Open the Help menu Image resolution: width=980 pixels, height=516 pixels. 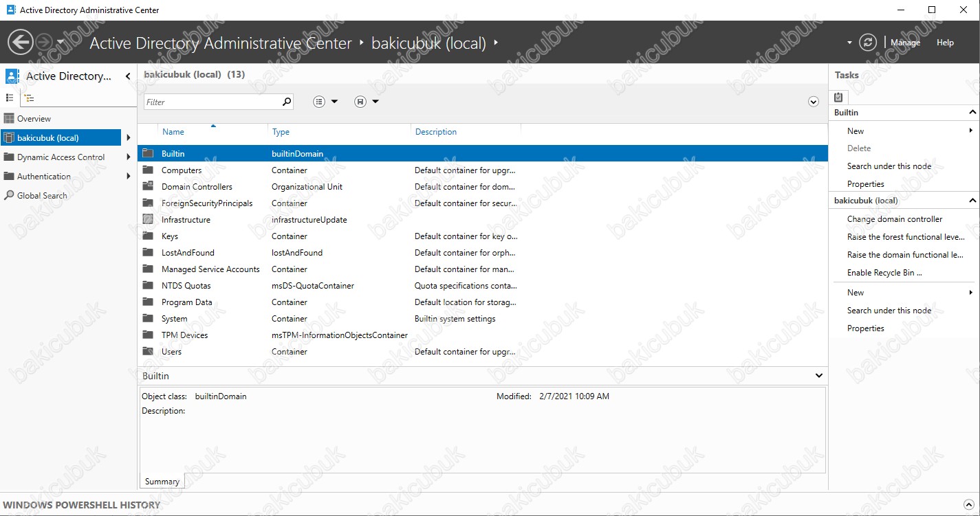pyautogui.click(x=945, y=43)
